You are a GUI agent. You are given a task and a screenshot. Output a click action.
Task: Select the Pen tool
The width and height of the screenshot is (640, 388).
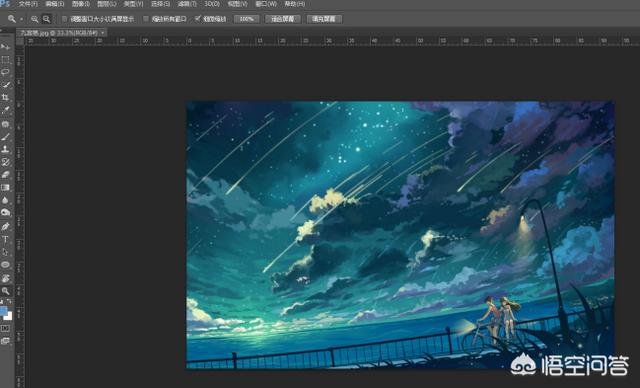point(5,226)
